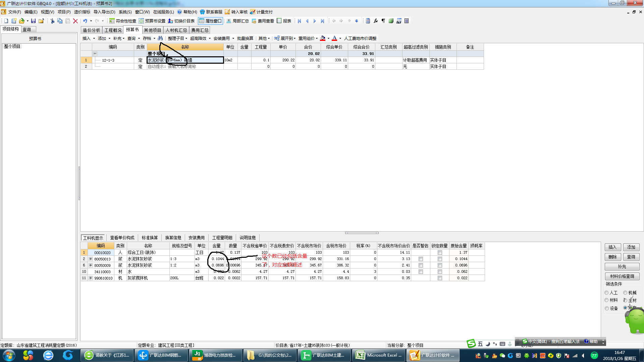Click the font color A swatch
The width and height of the screenshot is (644, 362).
334,38
